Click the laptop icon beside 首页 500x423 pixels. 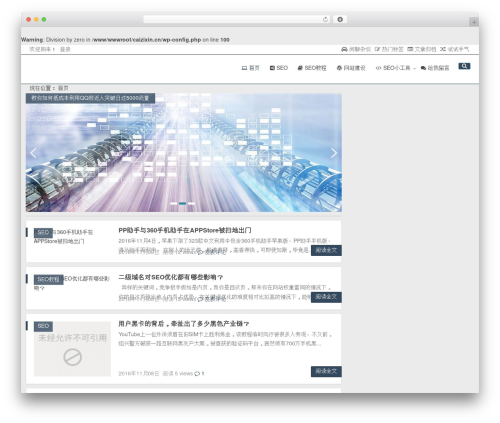click(244, 68)
